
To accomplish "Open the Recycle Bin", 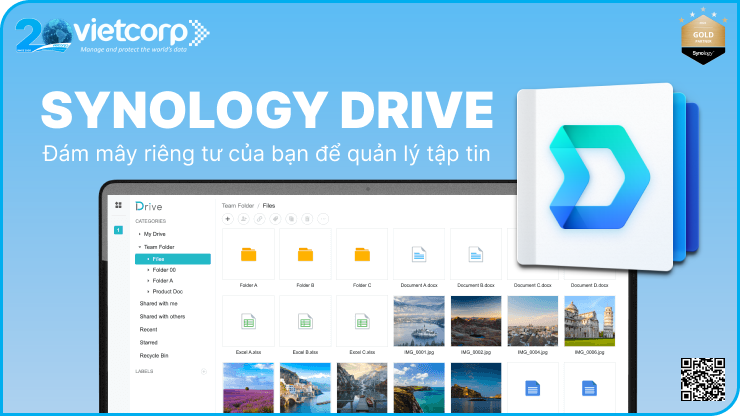I will 154,356.
